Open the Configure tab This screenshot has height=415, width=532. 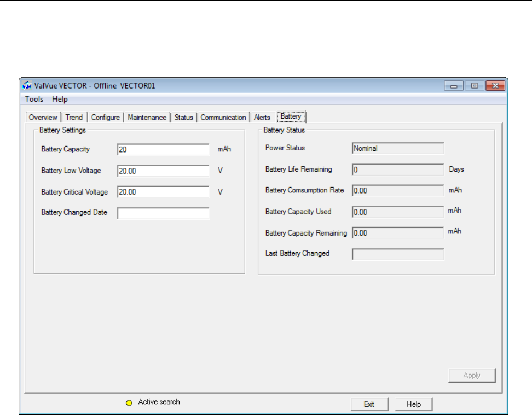point(105,118)
